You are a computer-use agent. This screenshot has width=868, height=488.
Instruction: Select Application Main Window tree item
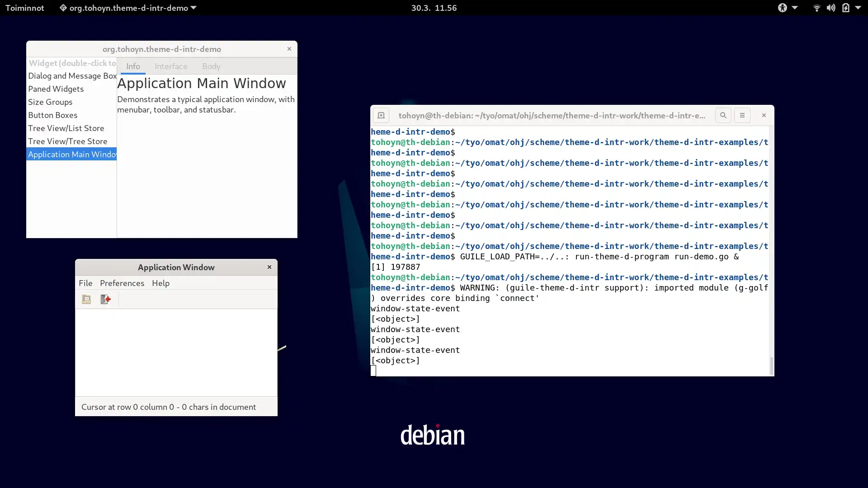(71, 154)
